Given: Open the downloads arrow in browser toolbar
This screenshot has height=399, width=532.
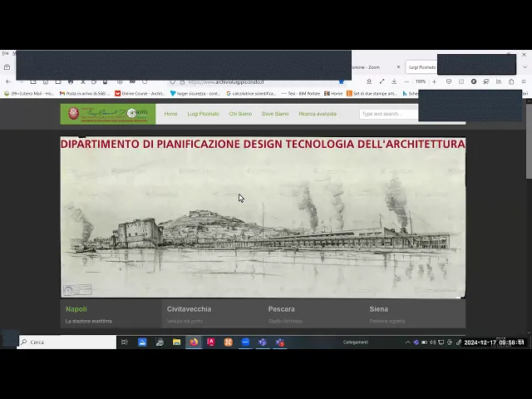Looking at the screenshot, I should tap(394, 81).
